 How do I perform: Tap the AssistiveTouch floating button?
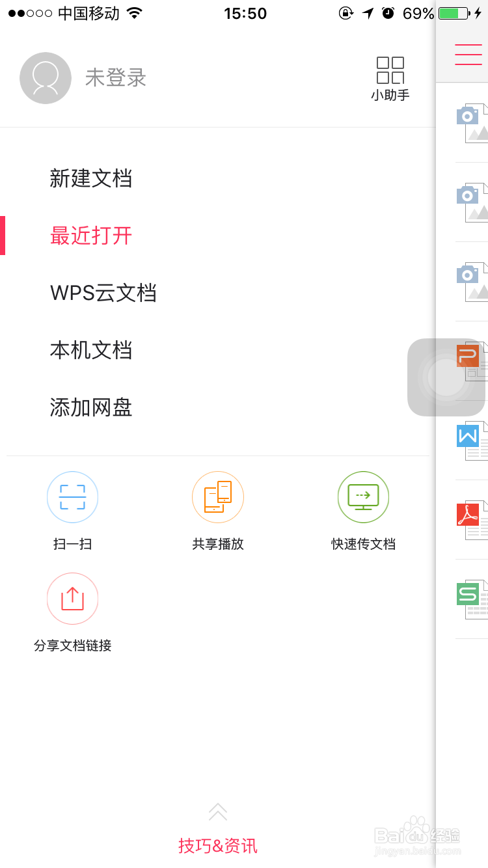[x=446, y=377]
